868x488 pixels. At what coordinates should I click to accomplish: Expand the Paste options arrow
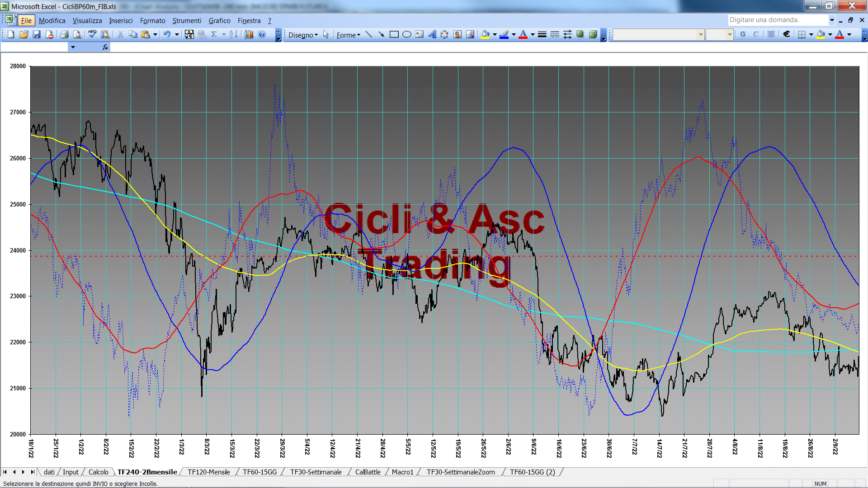pyautogui.click(x=155, y=34)
